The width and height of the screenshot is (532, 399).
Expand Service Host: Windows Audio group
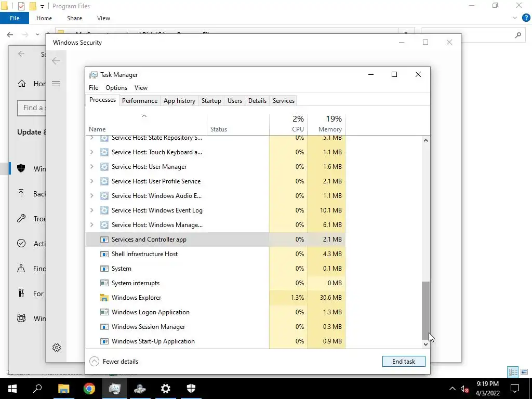pyautogui.click(x=91, y=196)
